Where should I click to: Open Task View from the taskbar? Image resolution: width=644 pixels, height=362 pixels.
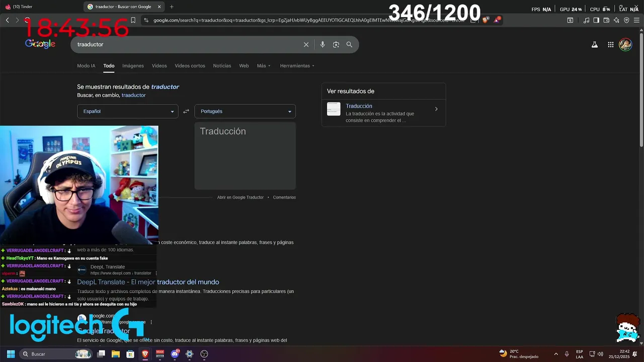[101, 354]
